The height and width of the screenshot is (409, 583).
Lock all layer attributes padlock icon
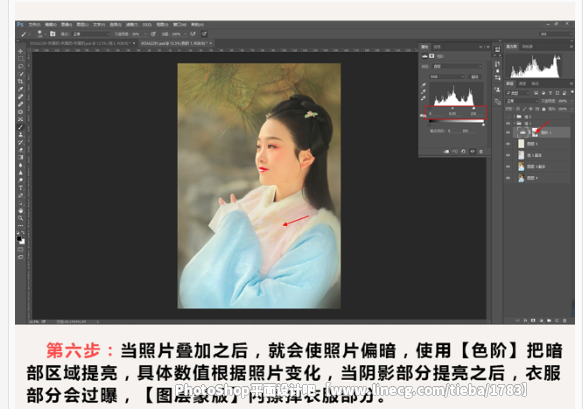pyautogui.click(x=544, y=109)
